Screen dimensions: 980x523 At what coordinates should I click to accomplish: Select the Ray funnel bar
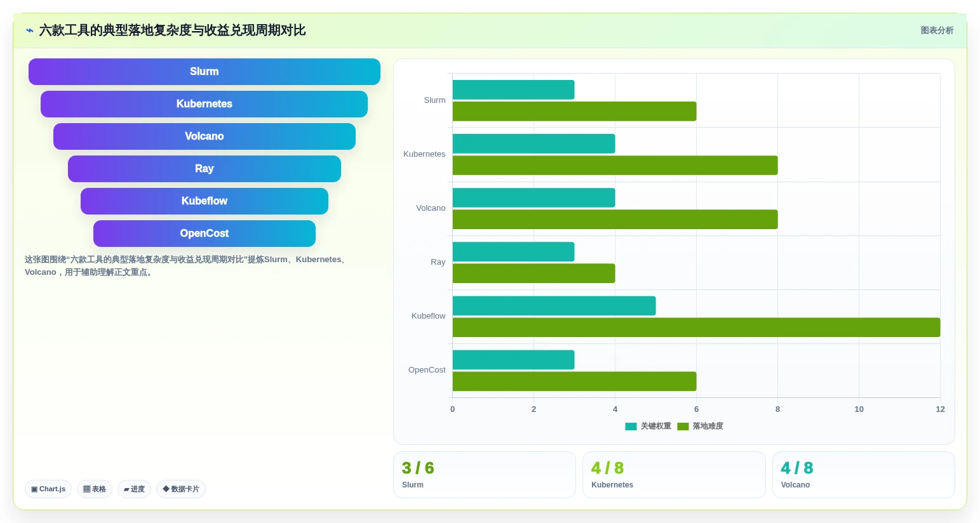[205, 169]
